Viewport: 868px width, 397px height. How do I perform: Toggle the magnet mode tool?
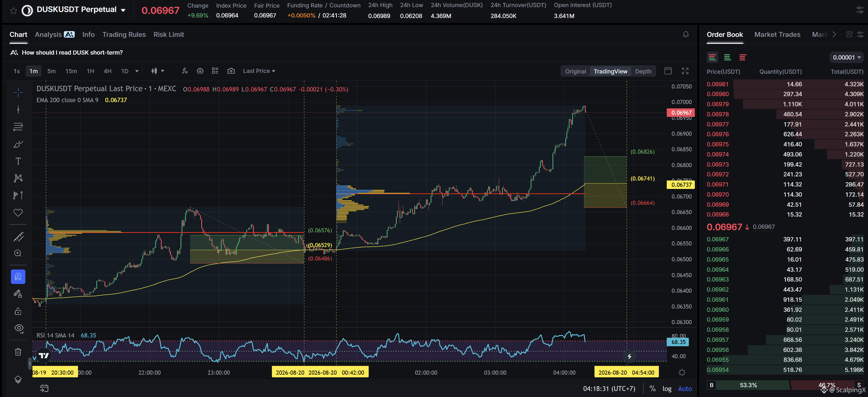pos(18,277)
